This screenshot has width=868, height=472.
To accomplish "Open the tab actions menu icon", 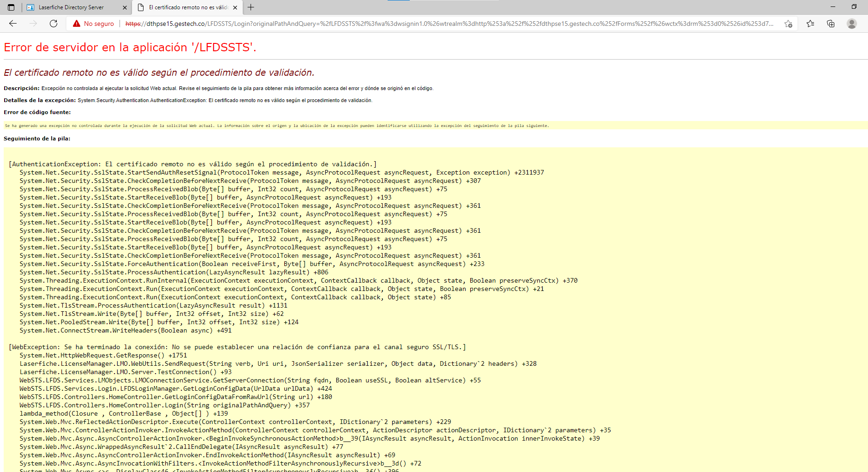I will pos(11,7).
